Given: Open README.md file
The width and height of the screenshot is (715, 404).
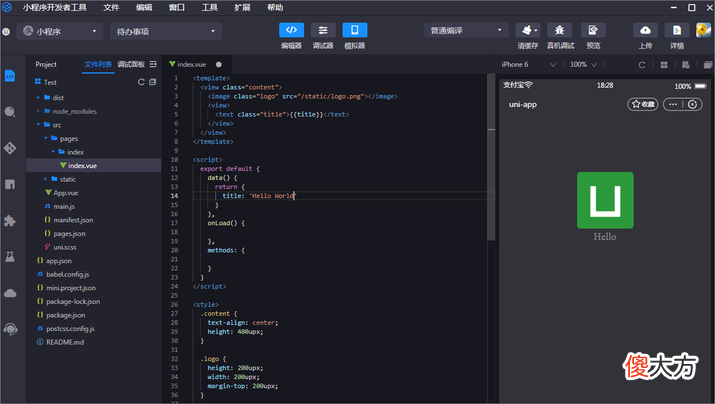Looking at the screenshot, I should click(x=65, y=342).
